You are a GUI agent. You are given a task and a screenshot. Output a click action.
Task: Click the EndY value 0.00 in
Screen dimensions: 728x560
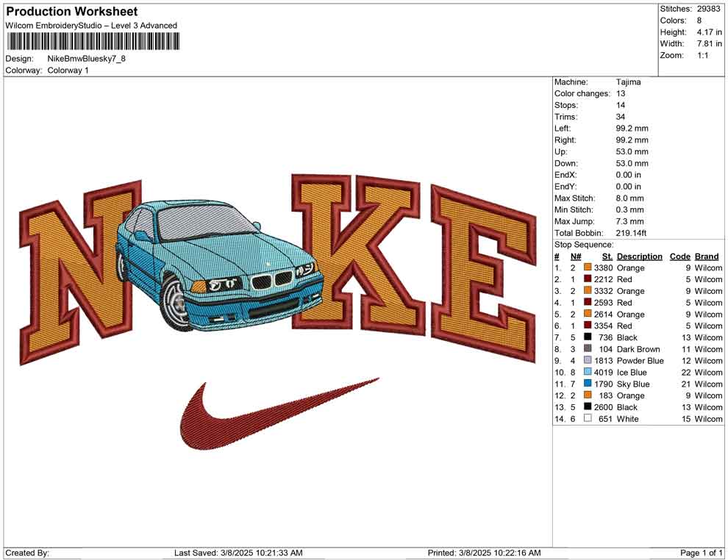click(x=628, y=186)
